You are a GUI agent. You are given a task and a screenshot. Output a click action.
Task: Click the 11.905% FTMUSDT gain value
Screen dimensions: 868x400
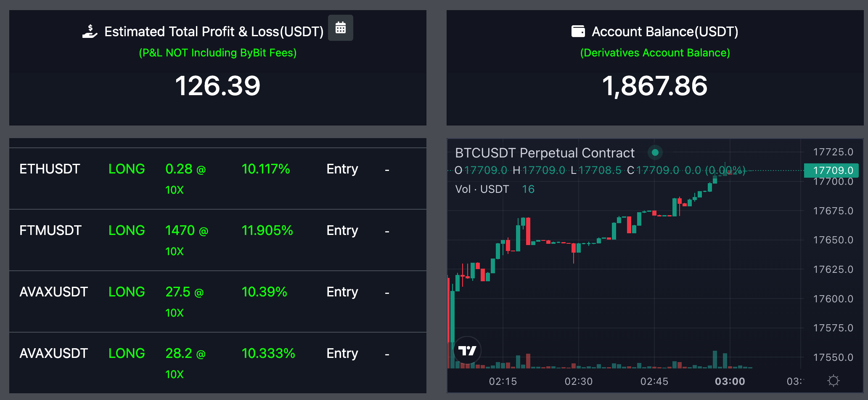(267, 230)
